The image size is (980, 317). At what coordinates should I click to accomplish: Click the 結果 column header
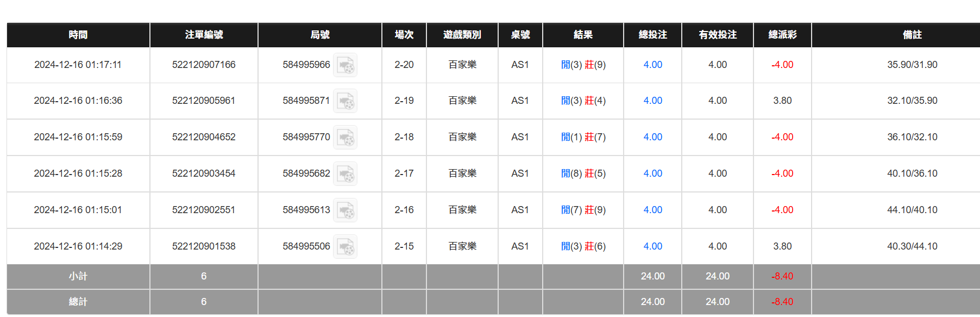coord(582,35)
